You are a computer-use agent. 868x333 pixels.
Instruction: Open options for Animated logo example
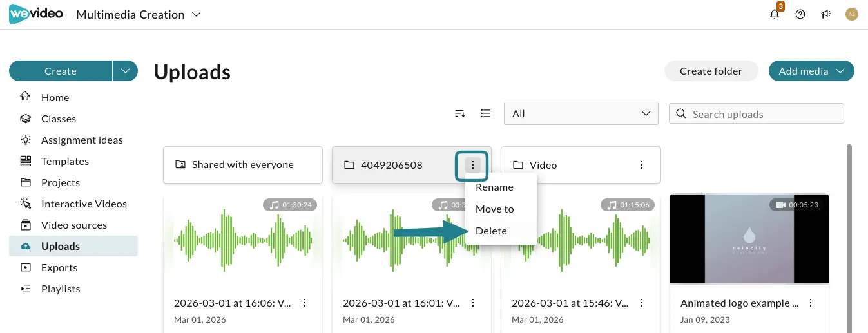[811, 303]
